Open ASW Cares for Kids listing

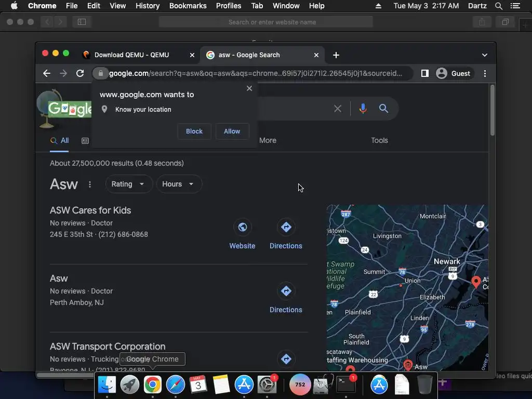[x=90, y=210]
